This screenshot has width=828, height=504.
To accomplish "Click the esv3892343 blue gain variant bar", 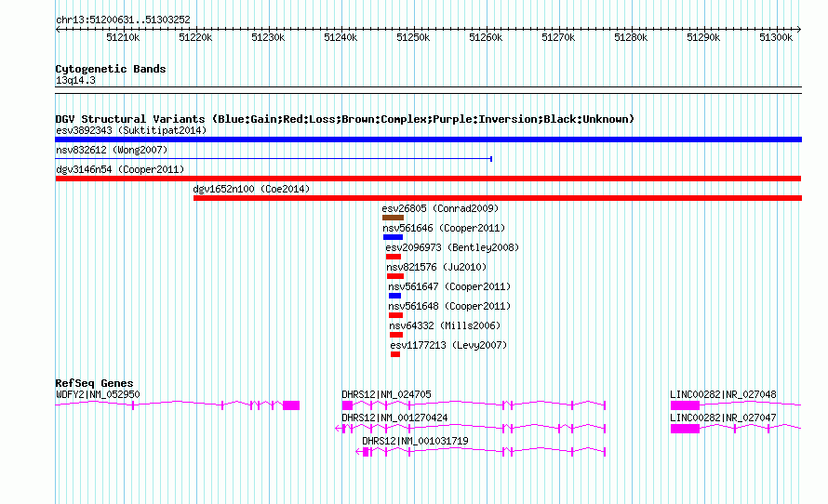I will click(x=428, y=139).
